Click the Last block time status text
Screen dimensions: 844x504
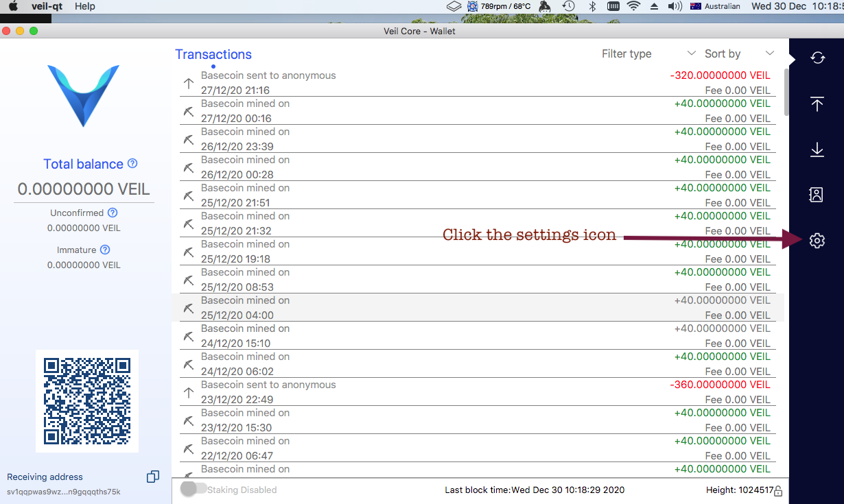tap(535, 490)
